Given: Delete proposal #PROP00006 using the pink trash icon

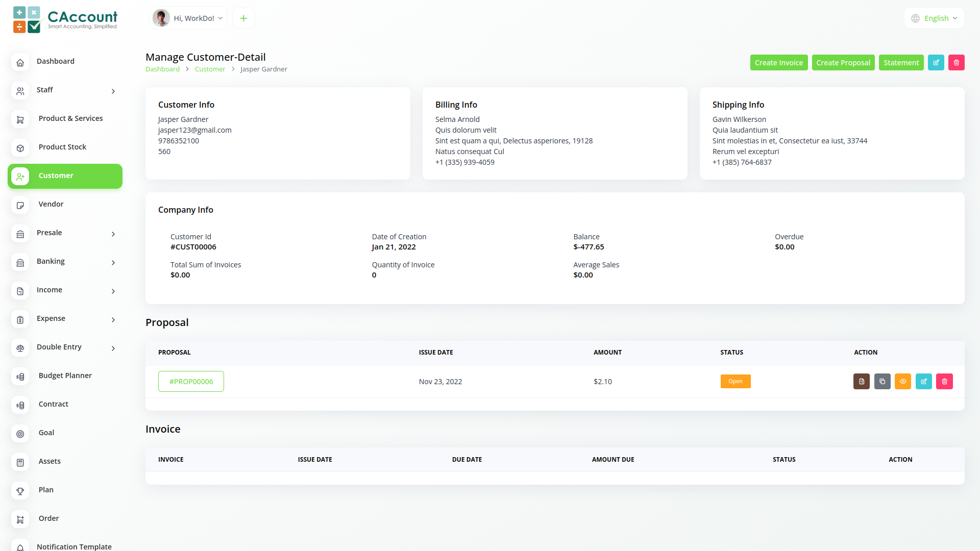Looking at the screenshot, I should click(x=944, y=381).
